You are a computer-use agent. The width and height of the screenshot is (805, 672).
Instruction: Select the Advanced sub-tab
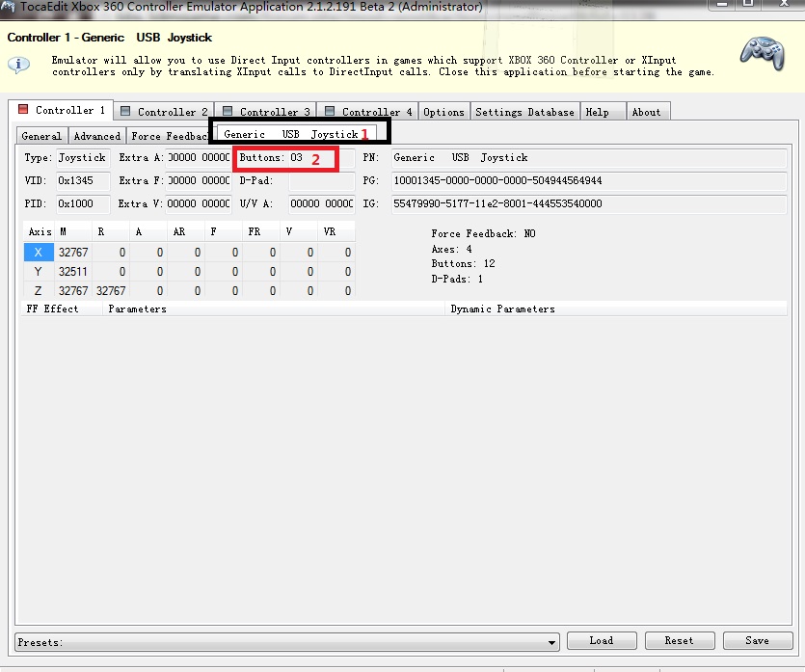tap(97, 136)
